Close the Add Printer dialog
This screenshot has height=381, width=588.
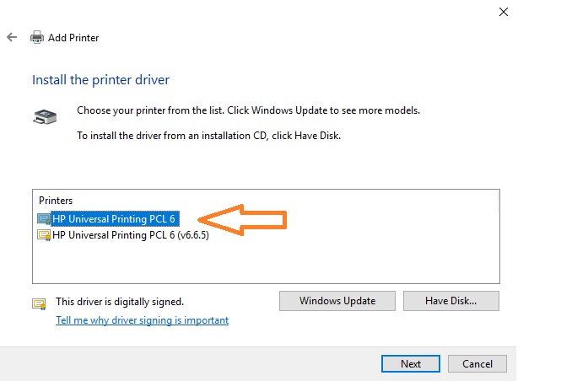coord(504,12)
